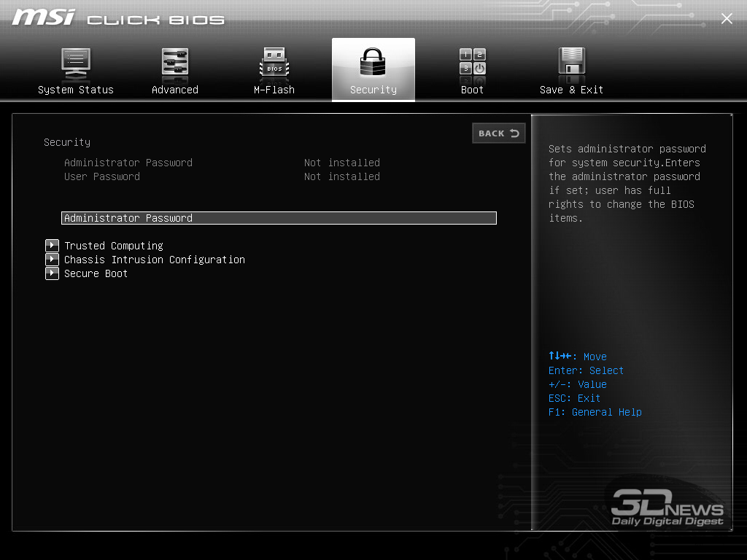Expand Trusted Computing using its arrow
The width and height of the screenshot is (747, 560).
(x=52, y=246)
